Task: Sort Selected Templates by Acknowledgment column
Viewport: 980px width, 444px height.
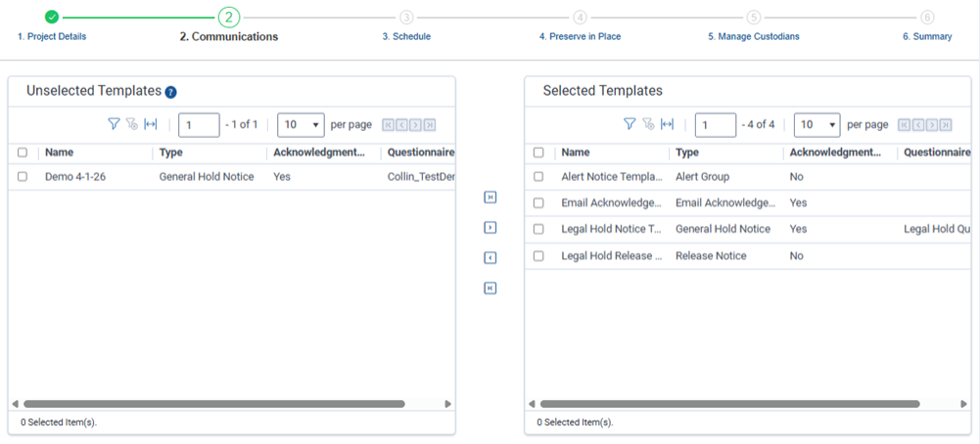Action: click(837, 153)
